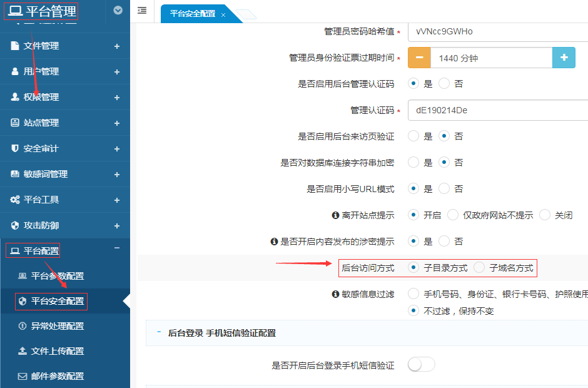Collapse the 平台配置 sidebar section

(116, 251)
